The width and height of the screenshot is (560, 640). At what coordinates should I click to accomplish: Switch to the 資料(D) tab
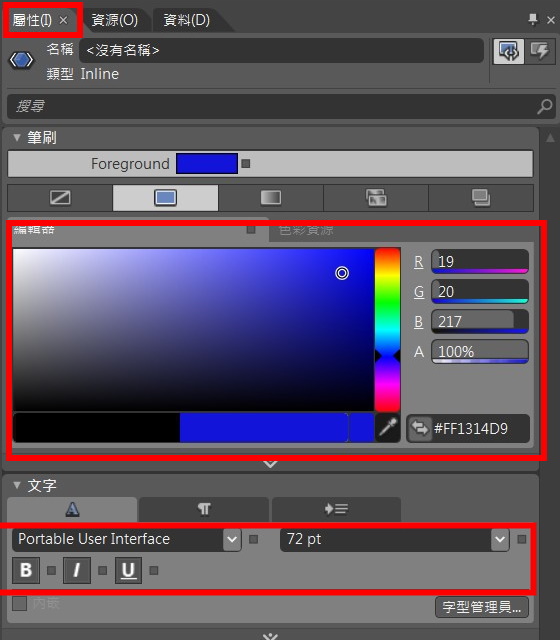pos(187,20)
